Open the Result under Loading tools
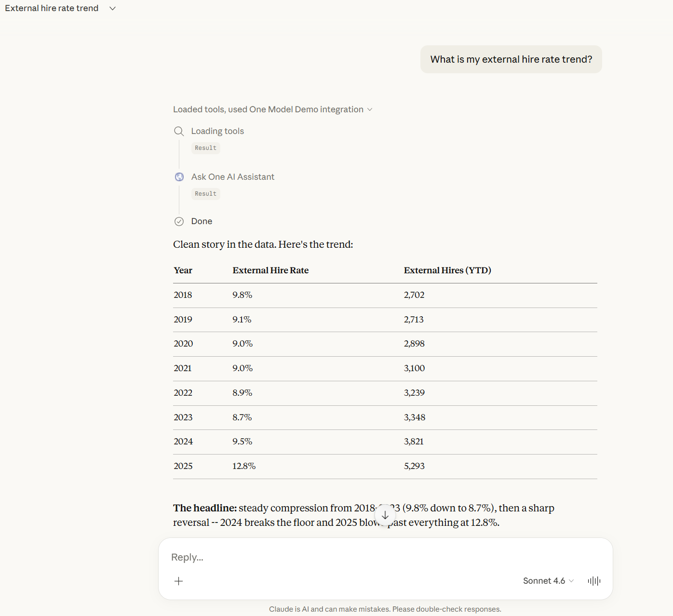The width and height of the screenshot is (673, 616). point(206,148)
